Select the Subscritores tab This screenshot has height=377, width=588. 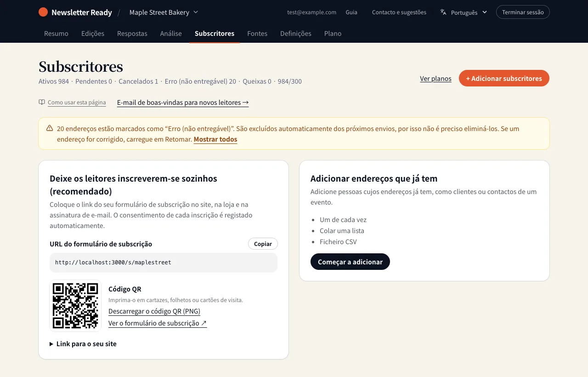[215, 33]
